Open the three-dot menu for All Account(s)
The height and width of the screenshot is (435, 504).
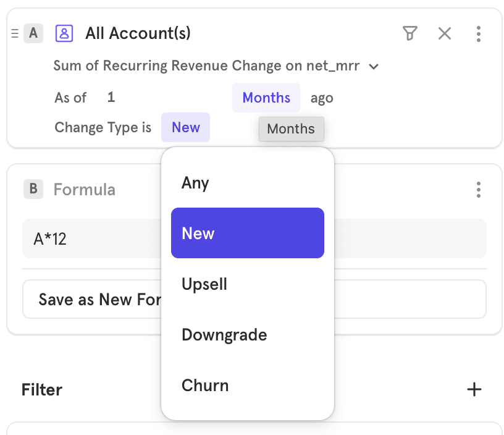(479, 33)
